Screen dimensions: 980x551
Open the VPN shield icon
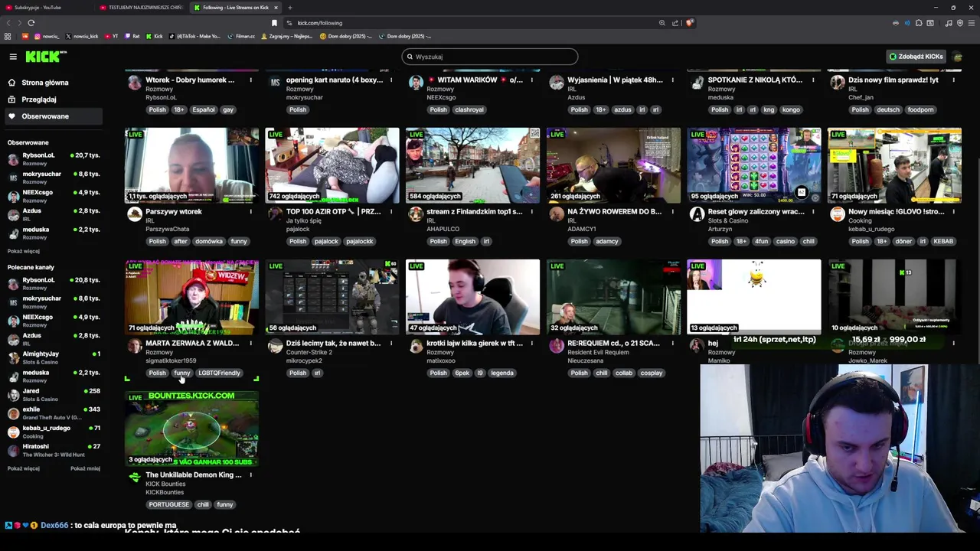pyautogui.click(x=960, y=23)
